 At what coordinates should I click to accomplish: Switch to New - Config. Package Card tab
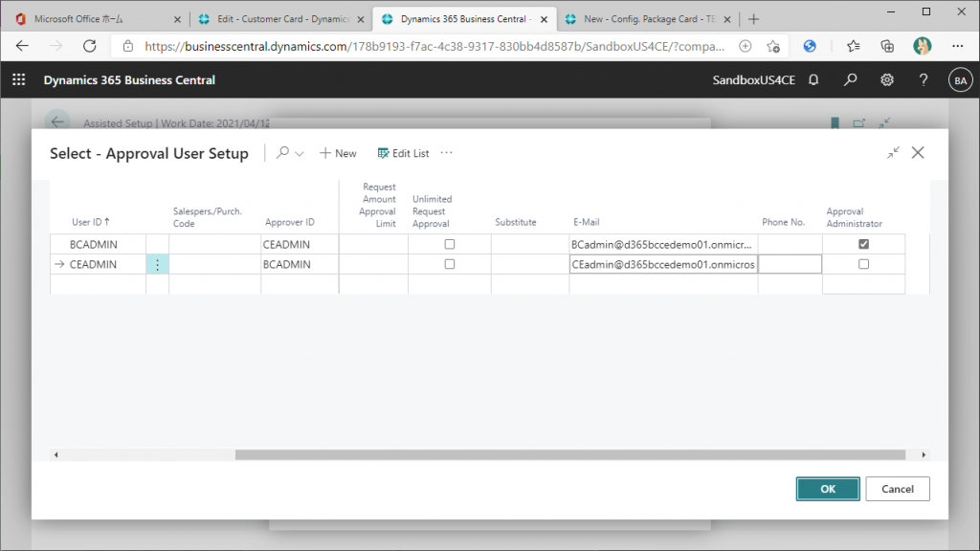648,19
